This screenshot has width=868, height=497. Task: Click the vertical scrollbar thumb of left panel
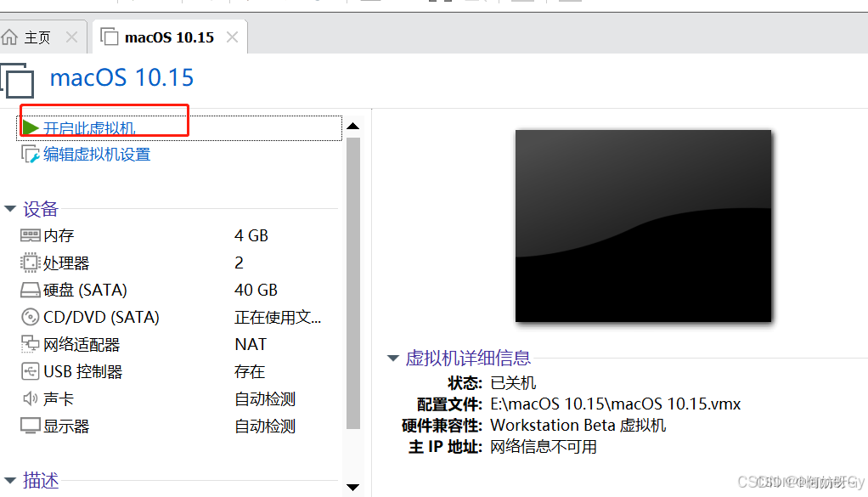click(x=353, y=283)
